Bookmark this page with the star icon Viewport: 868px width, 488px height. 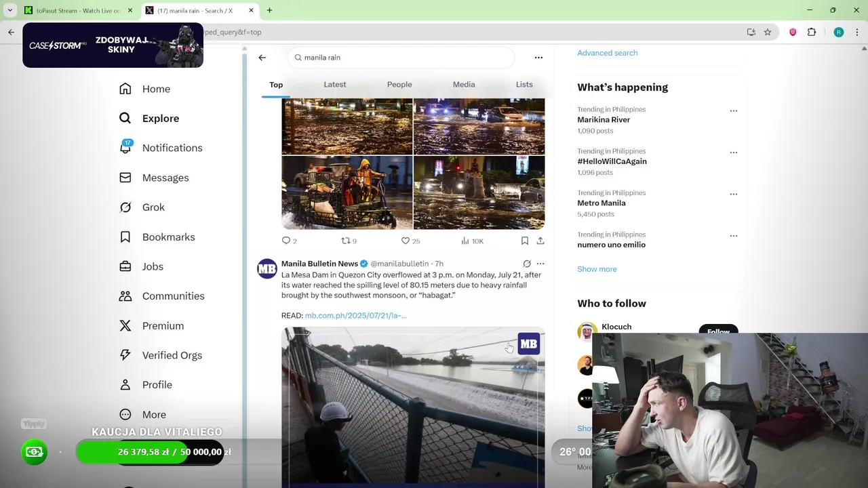[768, 32]
